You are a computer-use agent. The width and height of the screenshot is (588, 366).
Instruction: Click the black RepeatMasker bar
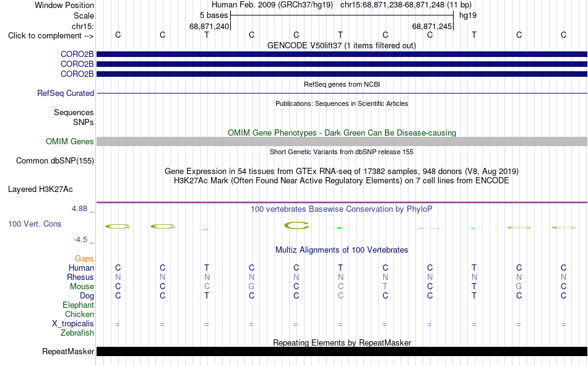[x=342, y=351]
